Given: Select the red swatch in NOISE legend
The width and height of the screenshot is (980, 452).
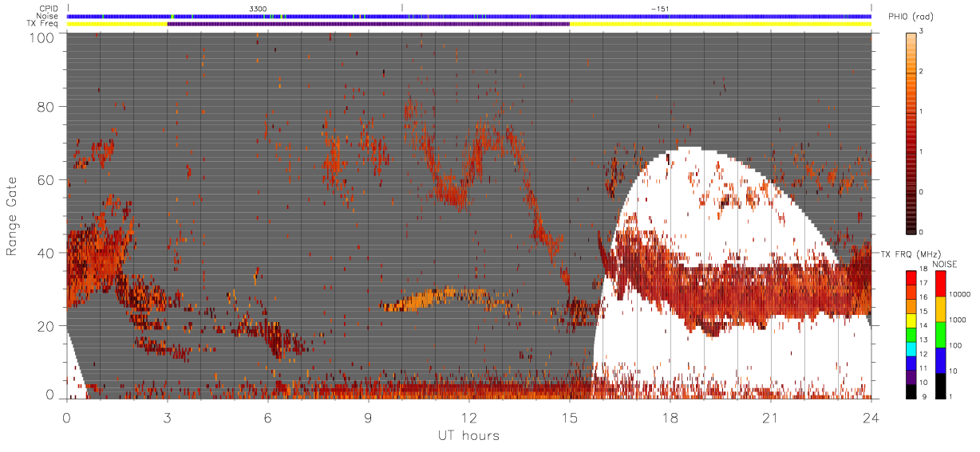Looking at the screenshot, I should (x=942, y=284).
